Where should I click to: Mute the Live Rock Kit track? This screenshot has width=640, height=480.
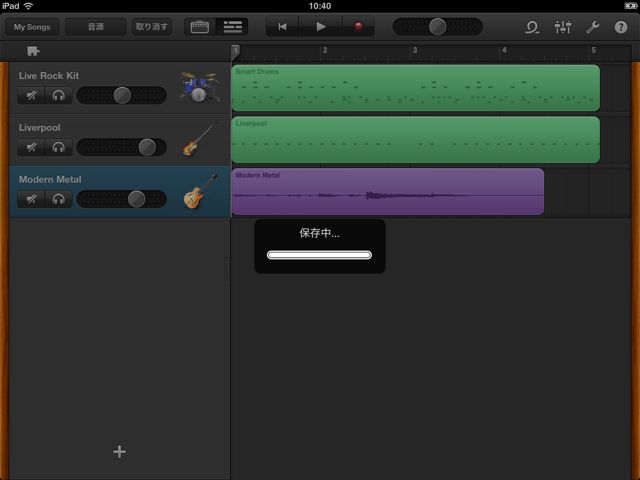31,96
